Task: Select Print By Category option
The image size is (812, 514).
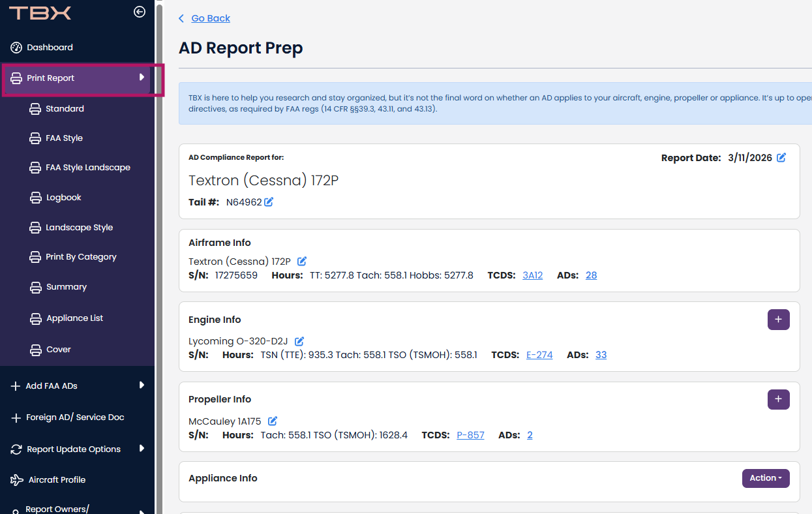Action: tap(81, 257)
